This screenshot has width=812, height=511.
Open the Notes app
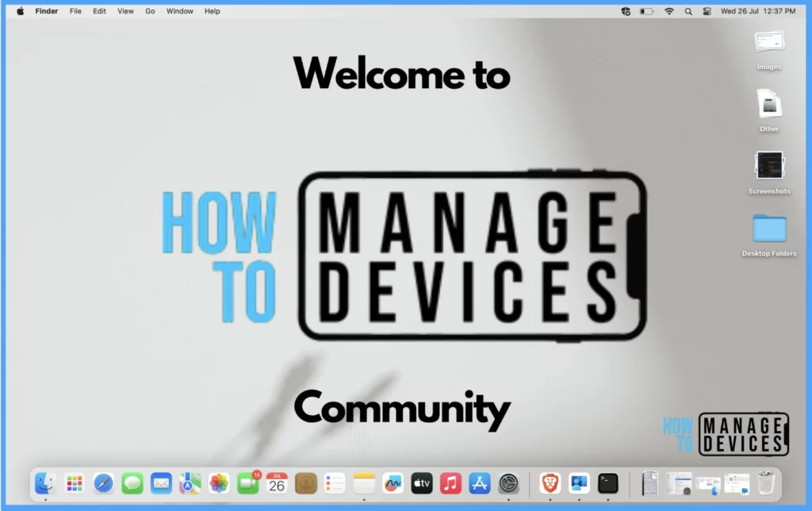tap(364, 483)
